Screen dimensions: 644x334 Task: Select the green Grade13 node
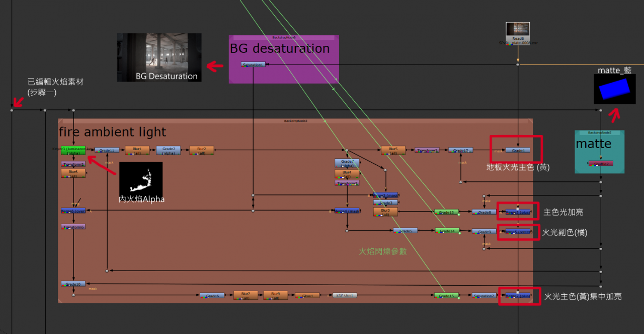447,212
